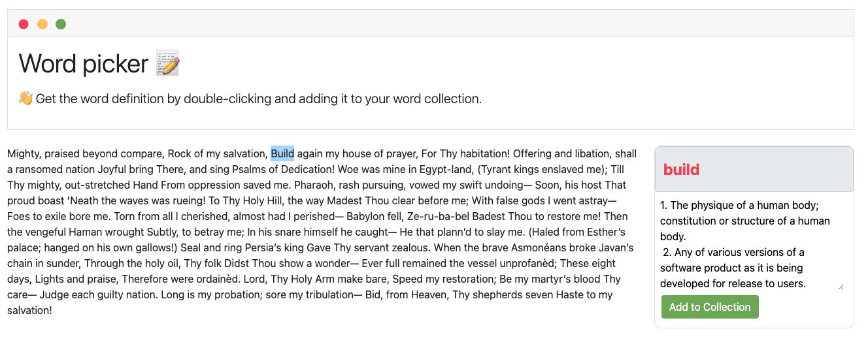
Task: Click the memo pencil emoji icon
Action: pos(167,63)
